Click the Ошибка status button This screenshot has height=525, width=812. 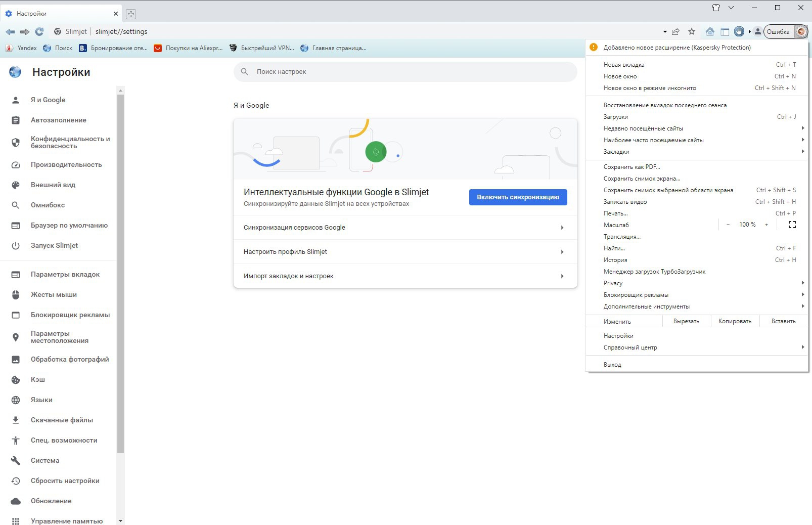pyautogui.click(x=779, y=31)
